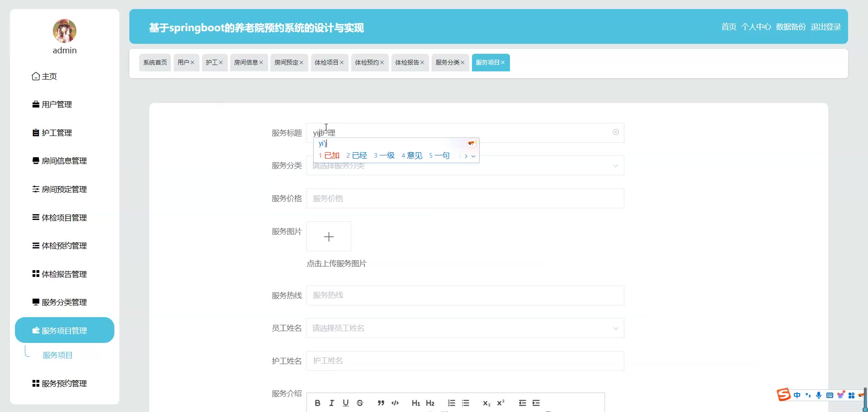Clear the 服务标题 field with the circle-x icon
Screen dimensions: 868x412
click(616, 132)
